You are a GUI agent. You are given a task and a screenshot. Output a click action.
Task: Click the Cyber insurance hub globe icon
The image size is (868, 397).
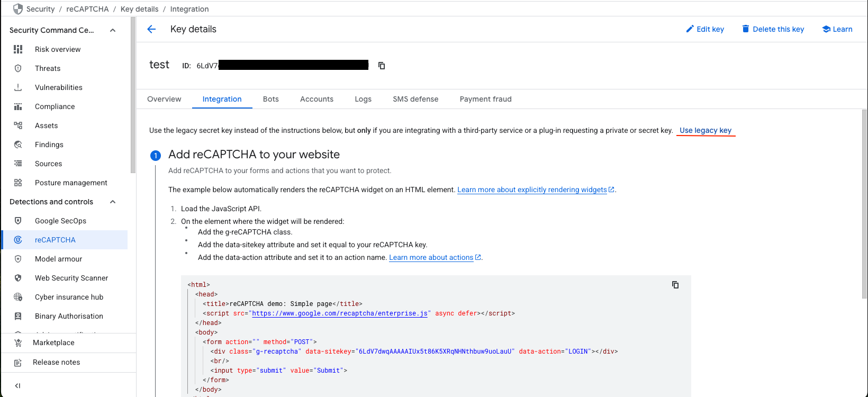point(18,297)
